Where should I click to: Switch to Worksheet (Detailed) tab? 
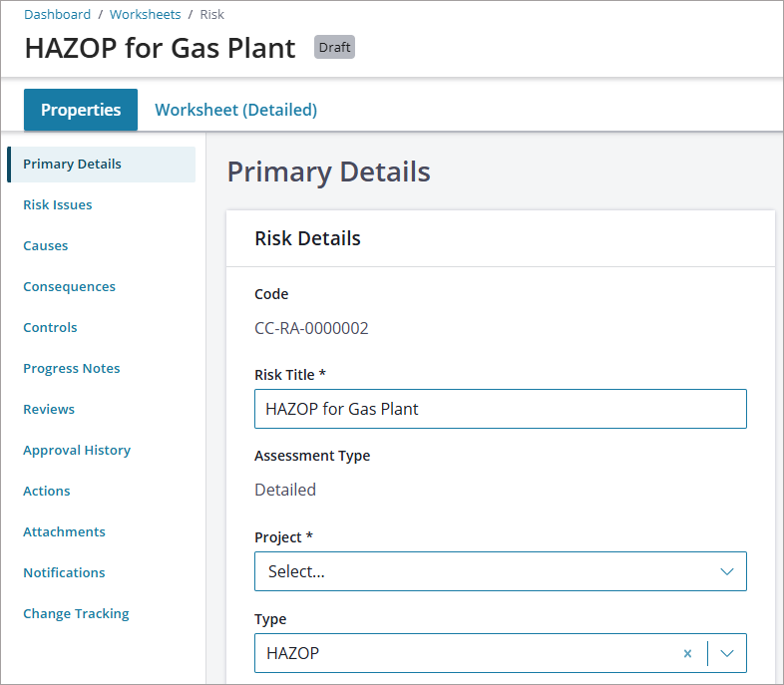click(x=236, y=110)
